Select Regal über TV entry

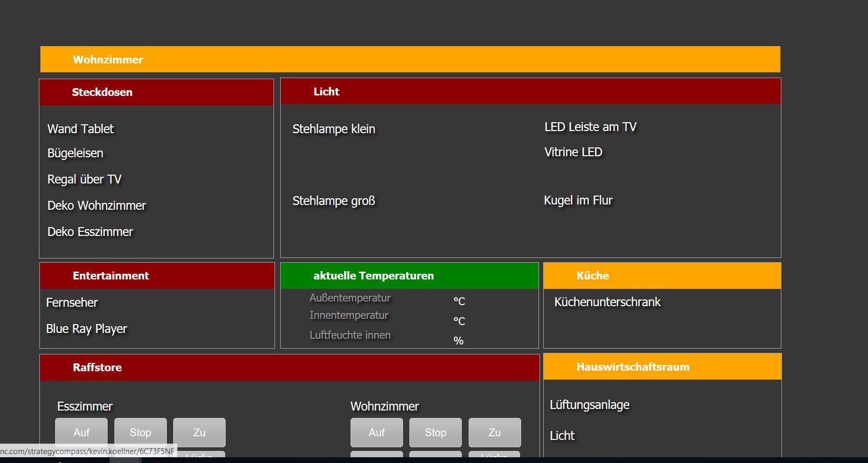(x=84, y=179)
